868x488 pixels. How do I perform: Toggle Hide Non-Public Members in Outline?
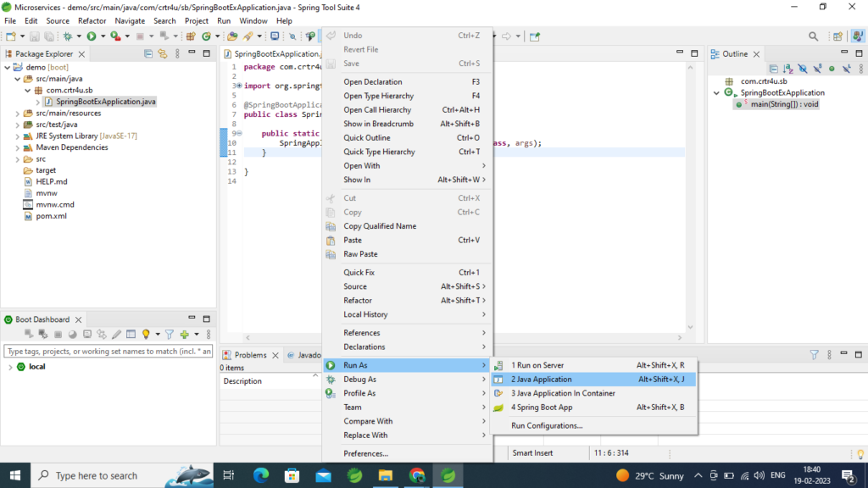[x=832, y=69]
